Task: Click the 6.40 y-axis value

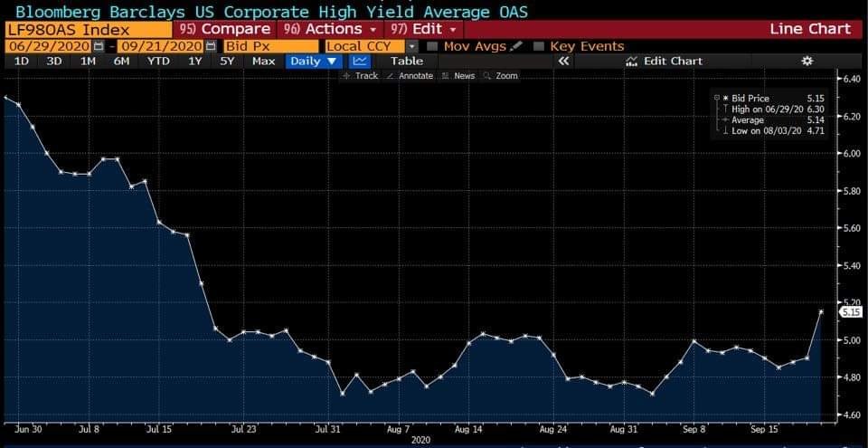Action: click(852, 79)
